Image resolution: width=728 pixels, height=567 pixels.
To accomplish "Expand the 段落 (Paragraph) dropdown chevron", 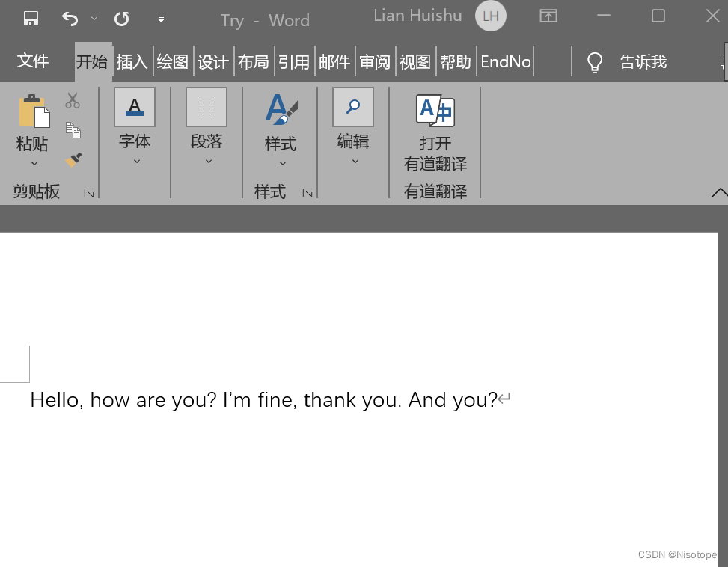I will (209, 161).
